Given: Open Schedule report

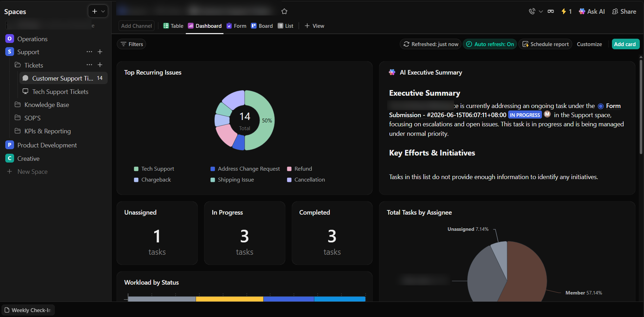Looking at the screenshot, I should click(545, 44).
